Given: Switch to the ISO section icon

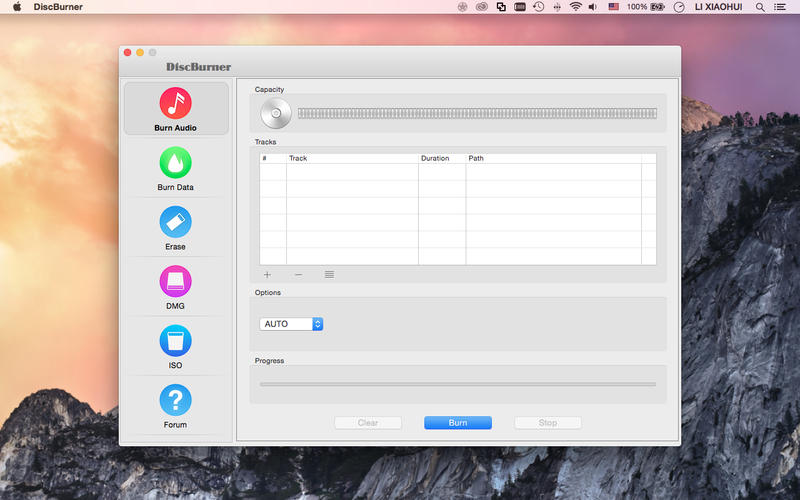Looking at the screenshot, I should point(176,340).
